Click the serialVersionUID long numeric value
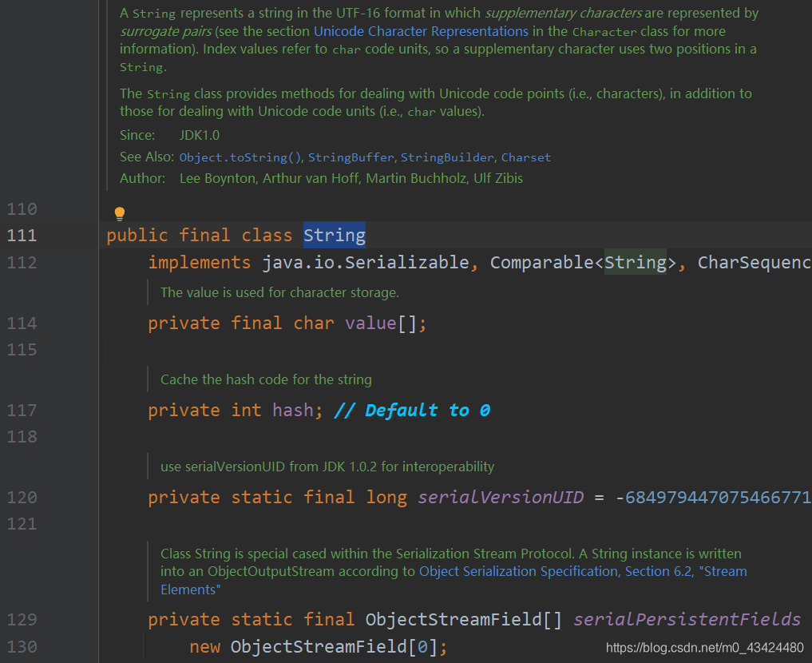812x663 pixels. (x=714, y=497)
